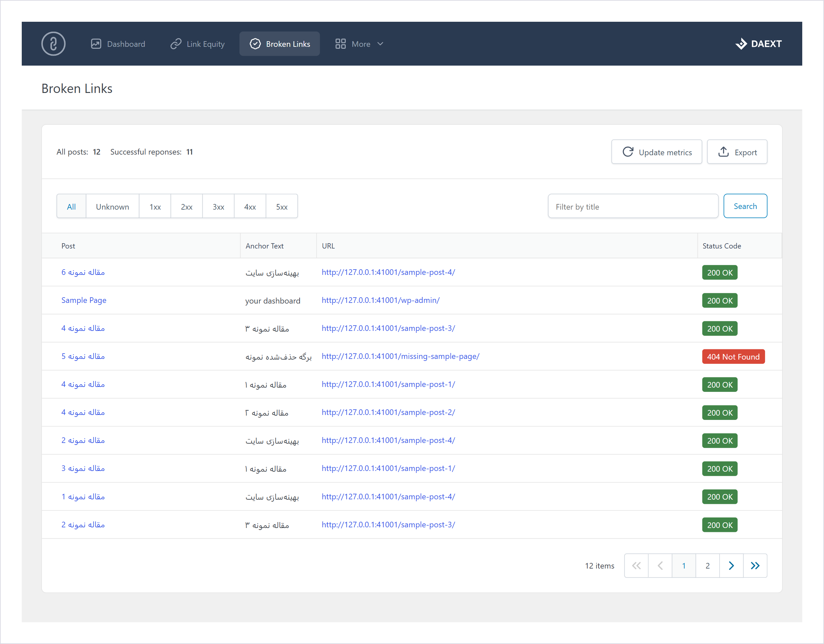Image resolution: width=824 pixels, height=644 pixels.
Task: Expand the More dropdown menu
Action: pyautogui.click(x=360, y=44)
